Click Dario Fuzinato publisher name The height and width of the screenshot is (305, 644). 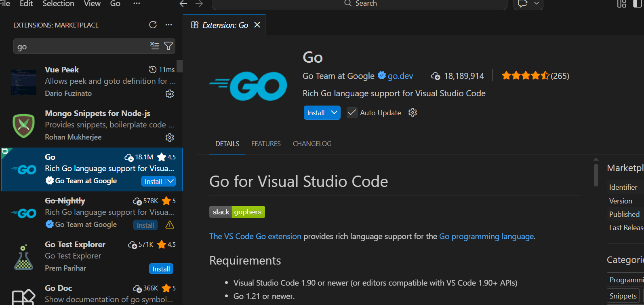[x=68, y=93]
